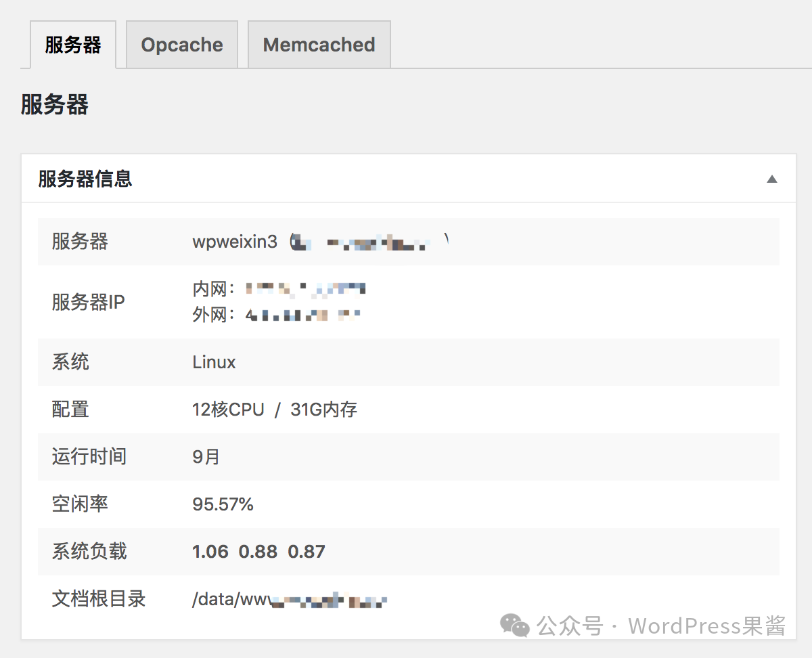This screenshot has width=812, height=658.
Task: Click the 运行时间 row label
Action: click(89, 456)
